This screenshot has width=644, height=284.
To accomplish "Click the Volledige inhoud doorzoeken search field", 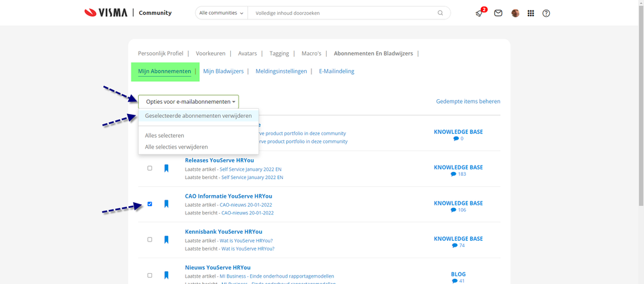I will tap(343, 13).
